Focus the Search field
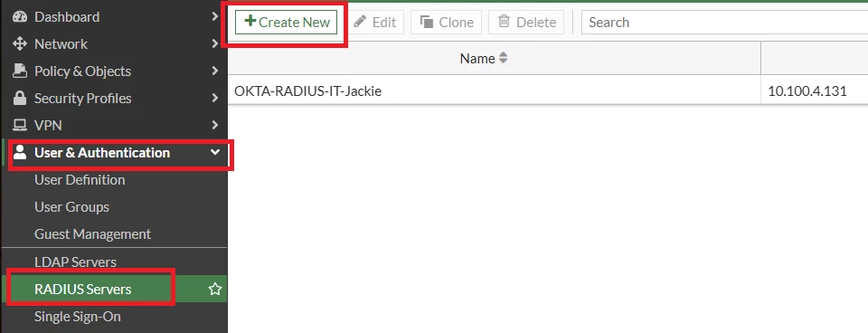 (x=724, y=22)
